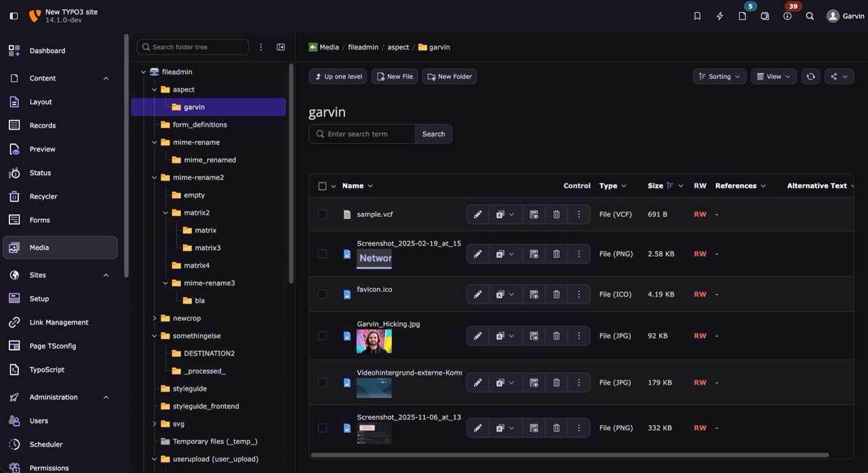Click the New Folder button
This screenshot has height=473, width=868.
(x=449, y=76)
